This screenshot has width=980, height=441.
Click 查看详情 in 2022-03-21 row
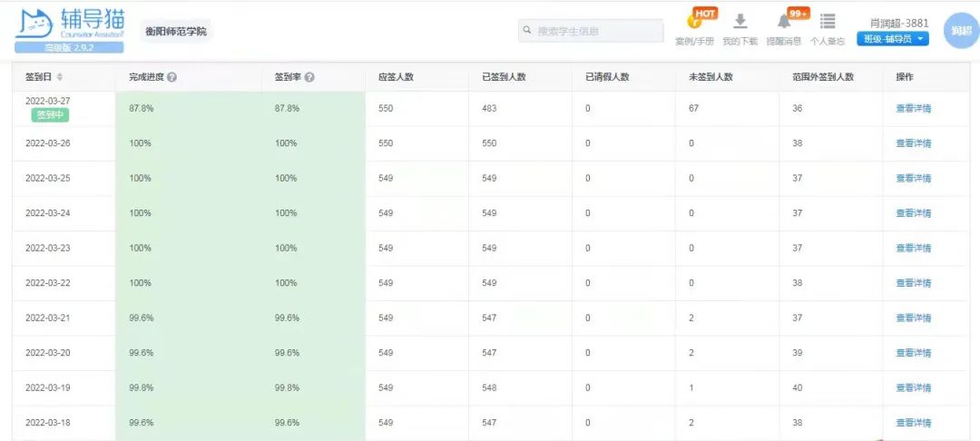pos(913,318)
